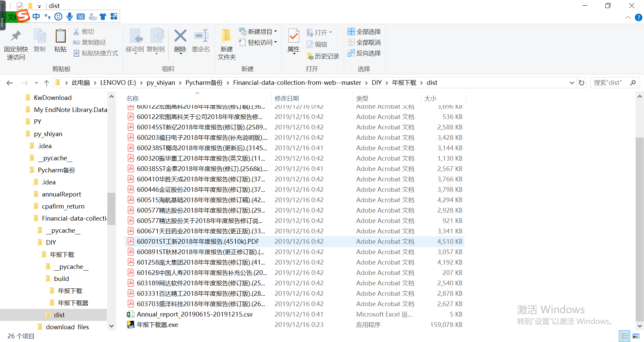Click Invert selection (反向选择)
The width and height of the screenshot is (644, 342).
[x=364, y=53]
